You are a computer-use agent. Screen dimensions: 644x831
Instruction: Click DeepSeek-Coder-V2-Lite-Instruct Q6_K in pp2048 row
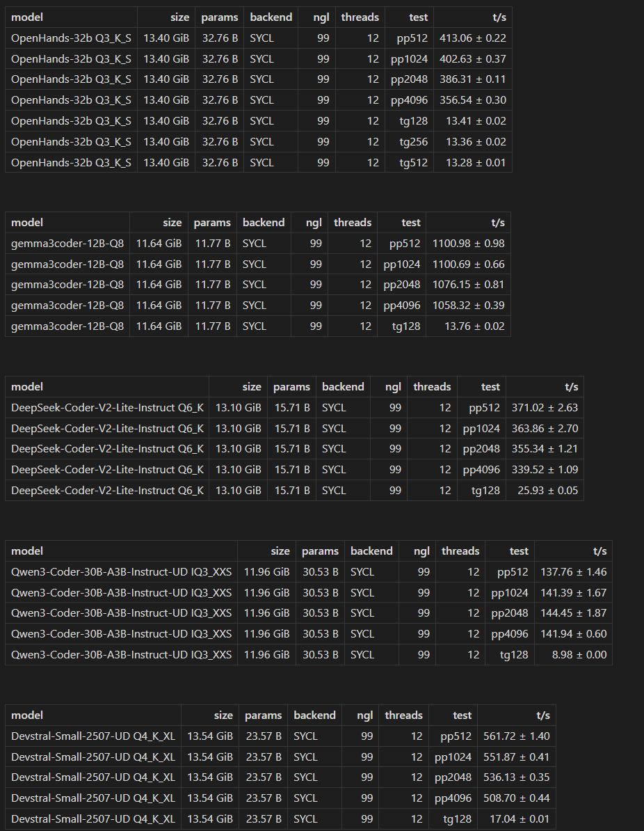pyautogui.click(x=107, y=449)
